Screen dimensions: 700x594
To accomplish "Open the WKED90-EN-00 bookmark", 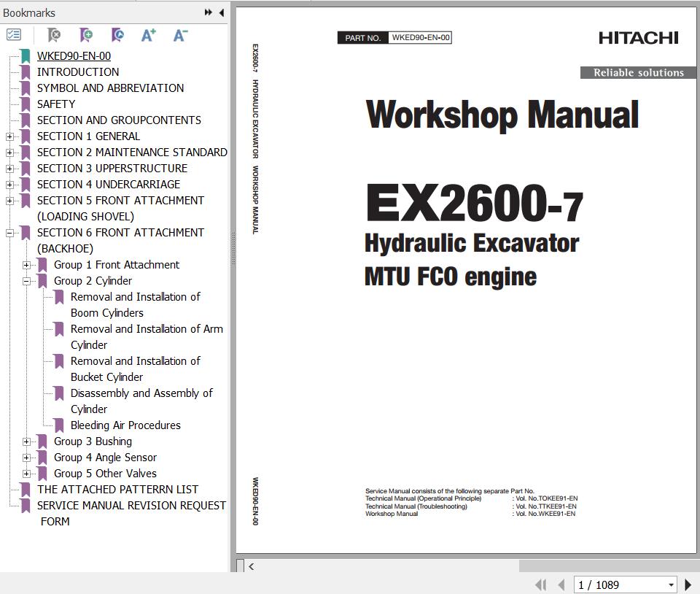I will coord(74,56).
